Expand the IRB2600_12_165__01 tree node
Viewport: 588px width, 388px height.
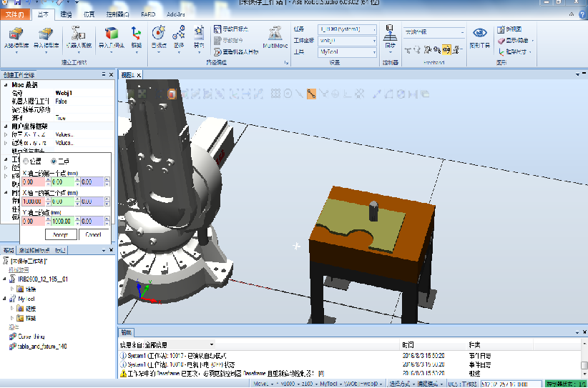[x=5, y=279]
